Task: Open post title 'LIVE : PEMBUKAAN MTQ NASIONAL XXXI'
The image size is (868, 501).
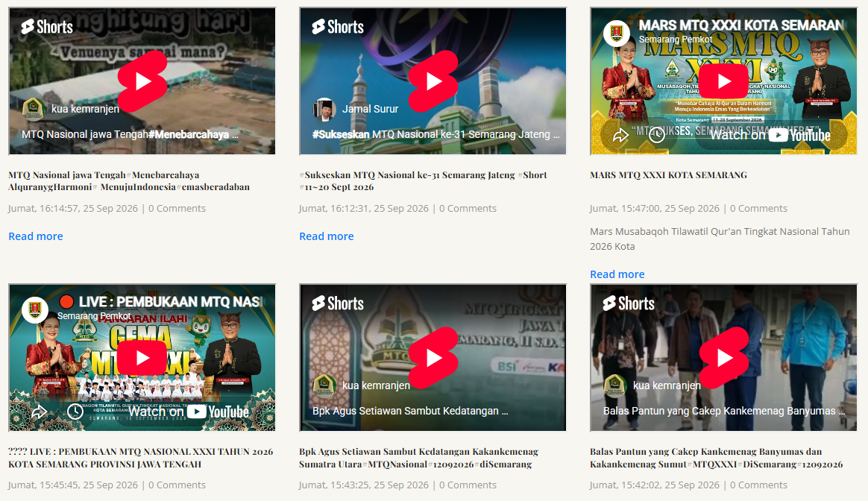Action: (x=141, y=458)
